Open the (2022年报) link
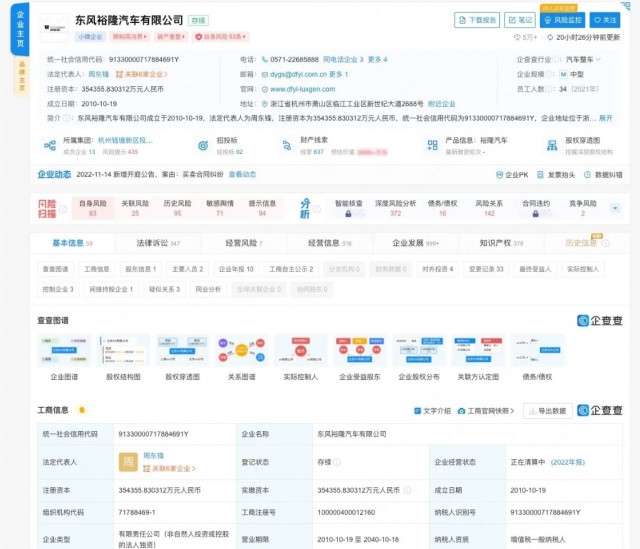Screen dimensions: 640x549 click(x=568, y=462)
